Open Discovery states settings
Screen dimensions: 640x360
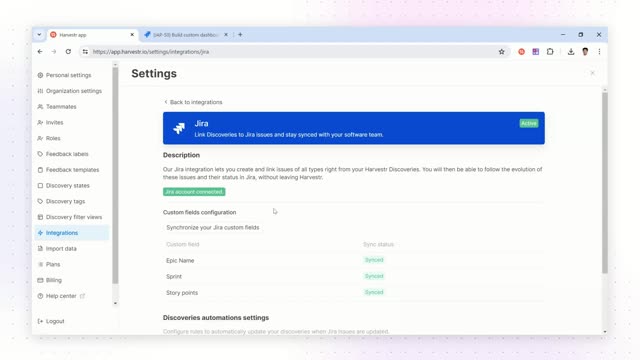tap(64, 186)
